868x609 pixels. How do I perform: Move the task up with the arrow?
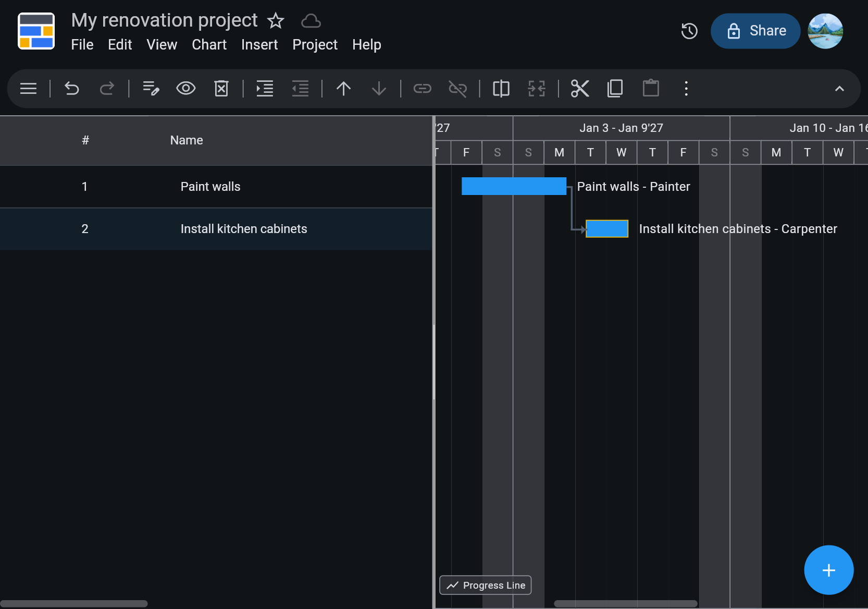click(344, 89)
